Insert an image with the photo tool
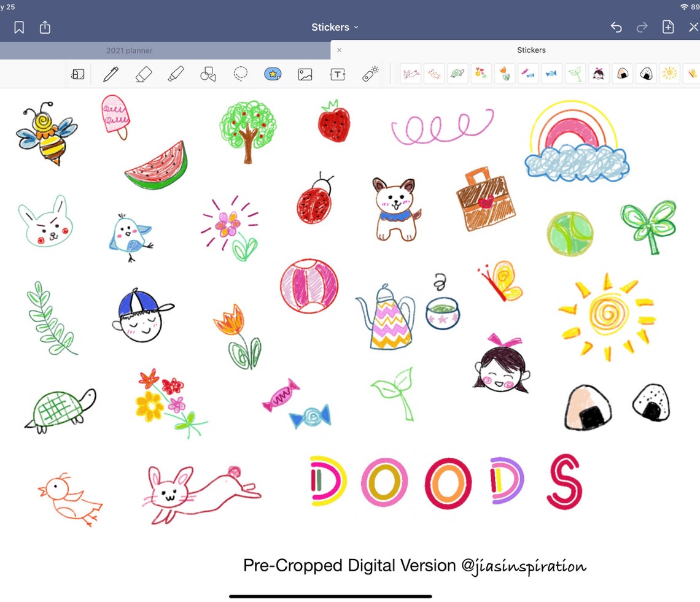This screenshot has width=700, height=602. pos(305,73)
